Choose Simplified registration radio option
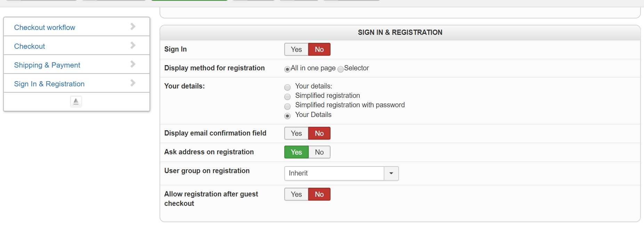Viewport: 644px width, 233px height. [x=287, y=97]
